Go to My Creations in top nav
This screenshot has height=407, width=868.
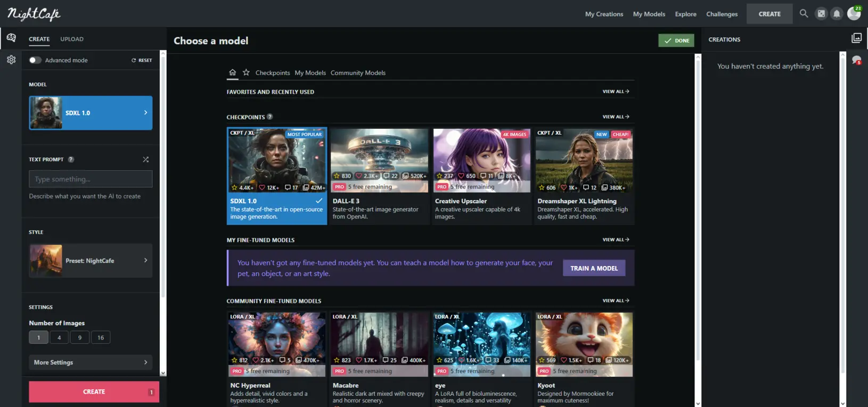604,14
